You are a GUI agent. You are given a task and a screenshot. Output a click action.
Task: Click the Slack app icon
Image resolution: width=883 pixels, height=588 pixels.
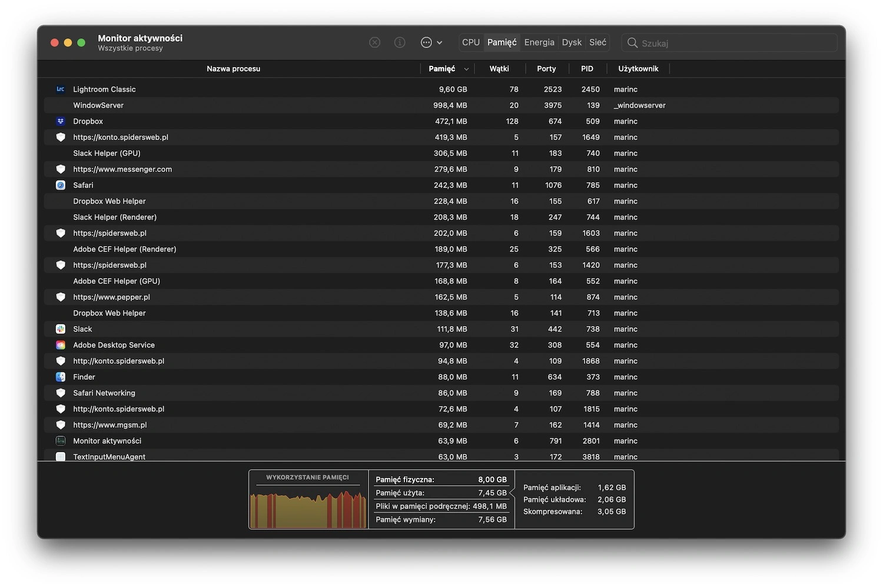[61, 329]
